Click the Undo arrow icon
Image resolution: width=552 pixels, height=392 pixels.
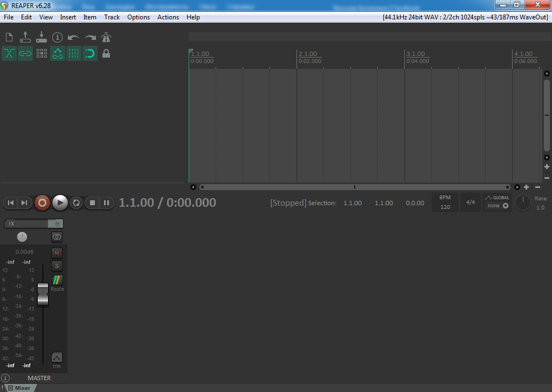(x=74, y=38)
